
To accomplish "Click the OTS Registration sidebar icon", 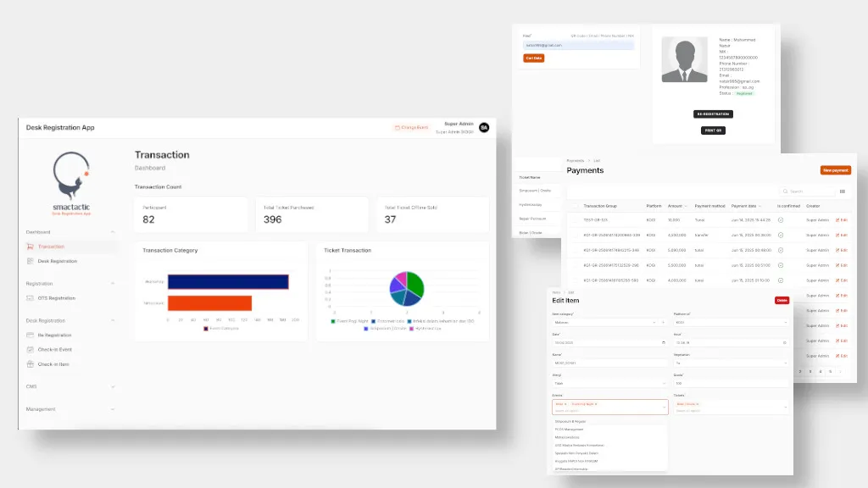I will (x=31, y=298).
